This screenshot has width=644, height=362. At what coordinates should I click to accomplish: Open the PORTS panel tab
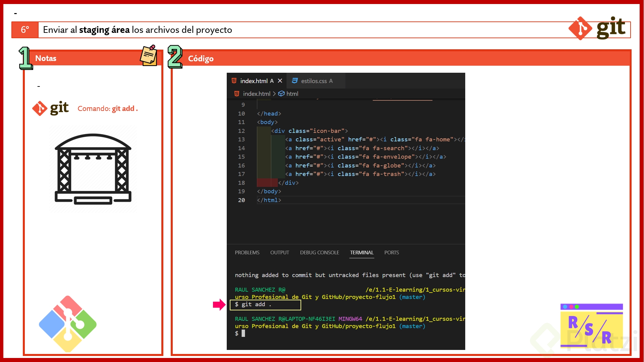(391, 253)
